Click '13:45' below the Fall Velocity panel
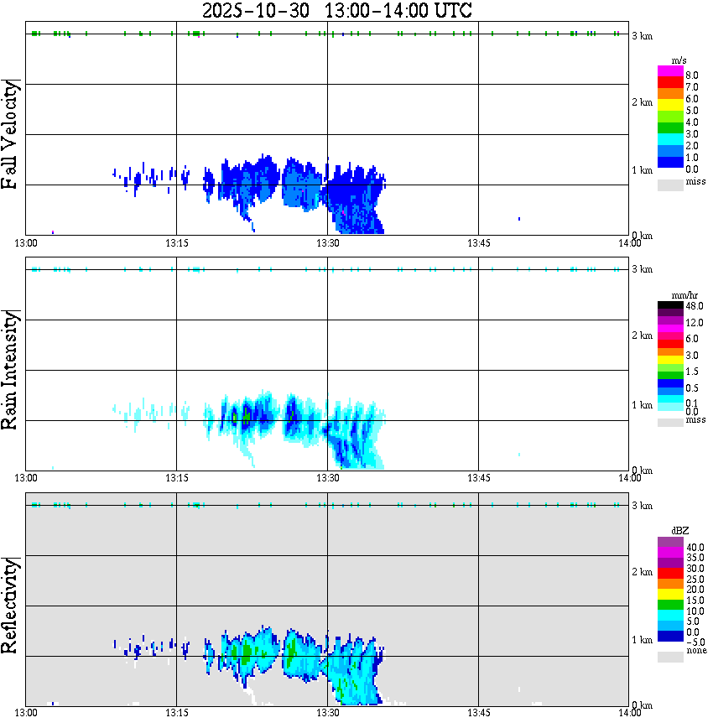Viewport: 713px width, 728px height. pos(479,243)
